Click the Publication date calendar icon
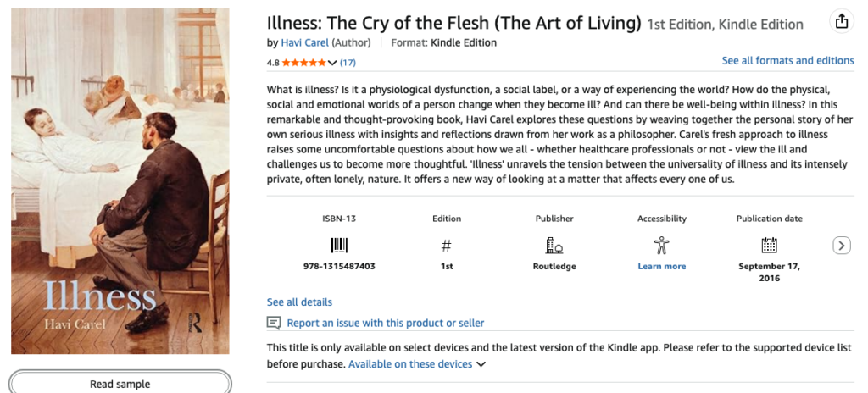Image resolution: width=868 pixels, height=393 pixels. point(769,246)
